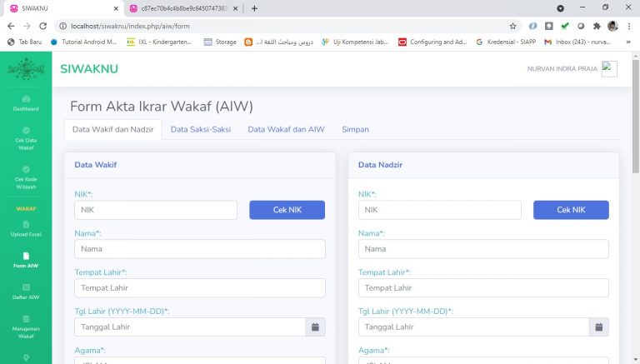Open calendar picker for Nadzir Tgl Lahir

click(599, 327)
